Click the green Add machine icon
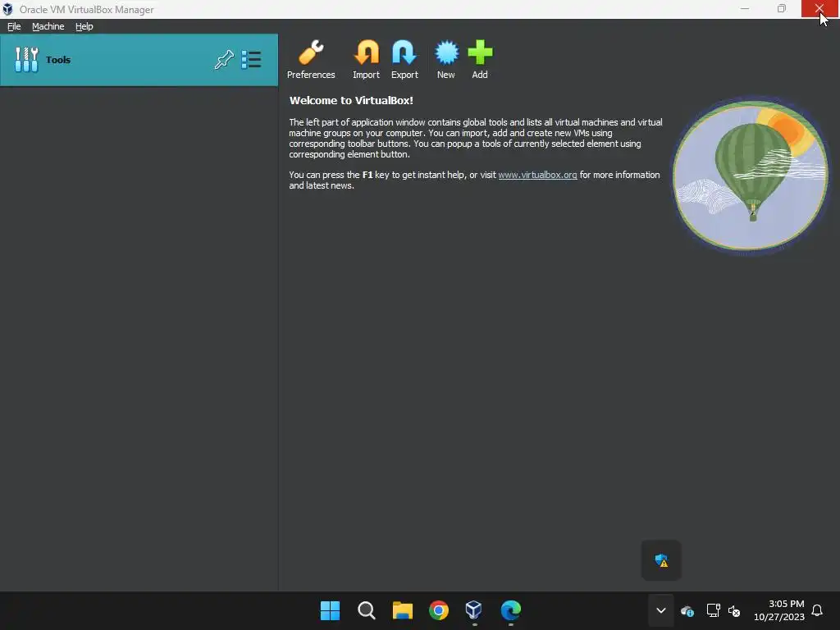 pos(480,59)
